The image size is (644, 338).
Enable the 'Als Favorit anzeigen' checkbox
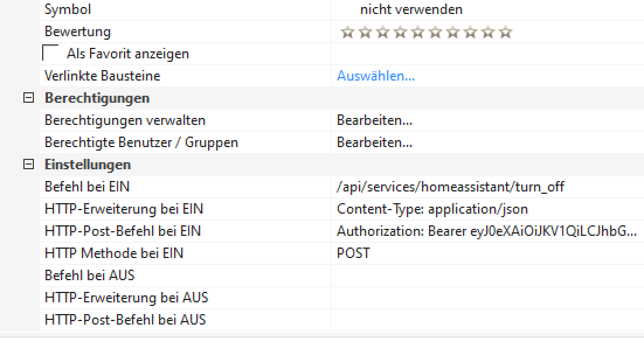point(51,54)
